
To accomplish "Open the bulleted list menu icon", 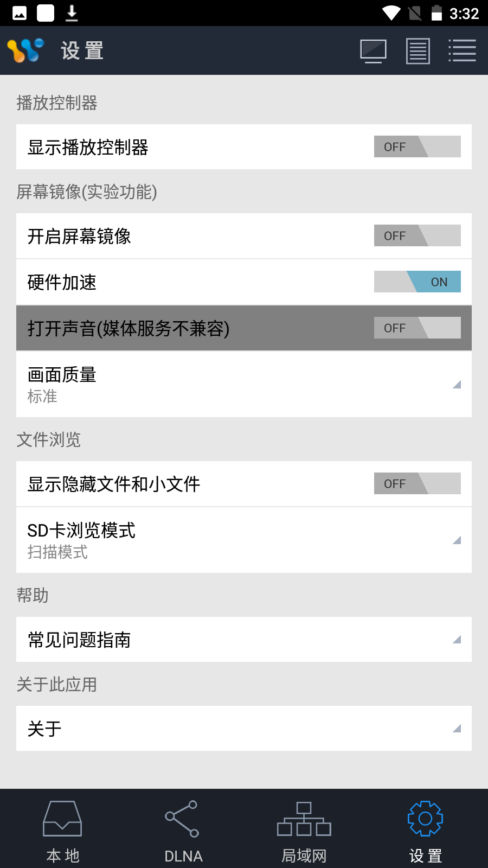I will pos(462,50).
